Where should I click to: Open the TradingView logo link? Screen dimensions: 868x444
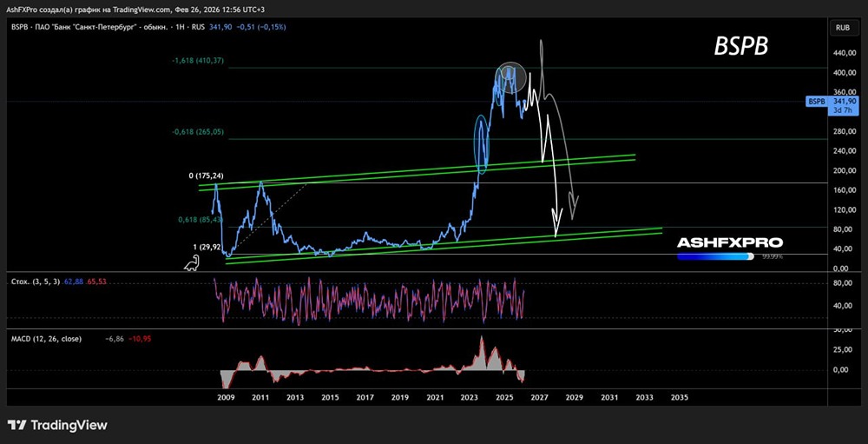pos(57,425)
